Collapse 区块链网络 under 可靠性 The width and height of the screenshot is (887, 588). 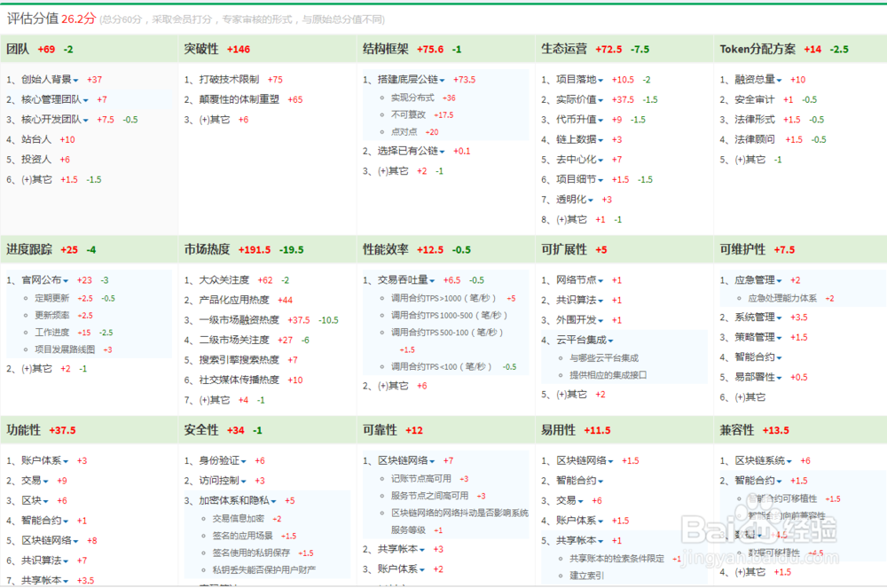pyautogui.click(x=432, y=462)
